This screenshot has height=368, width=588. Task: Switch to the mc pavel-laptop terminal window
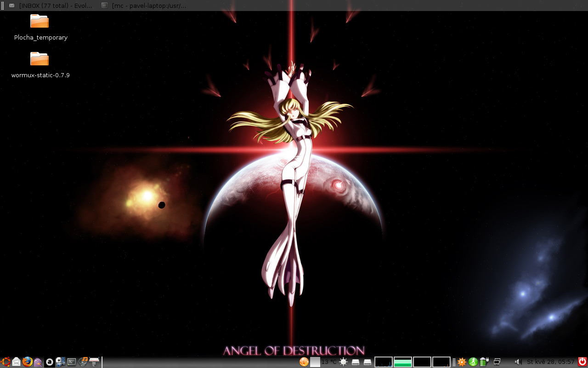(x=145, y=6)
